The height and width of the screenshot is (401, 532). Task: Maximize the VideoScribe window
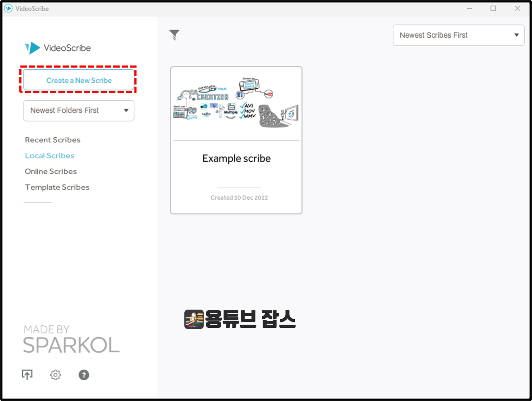(493, 8)
